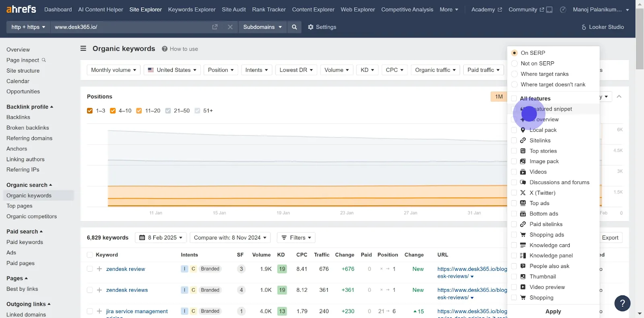Click the search magnifier button
Viewport: 644px width, 318px height.
coord(294,27)
